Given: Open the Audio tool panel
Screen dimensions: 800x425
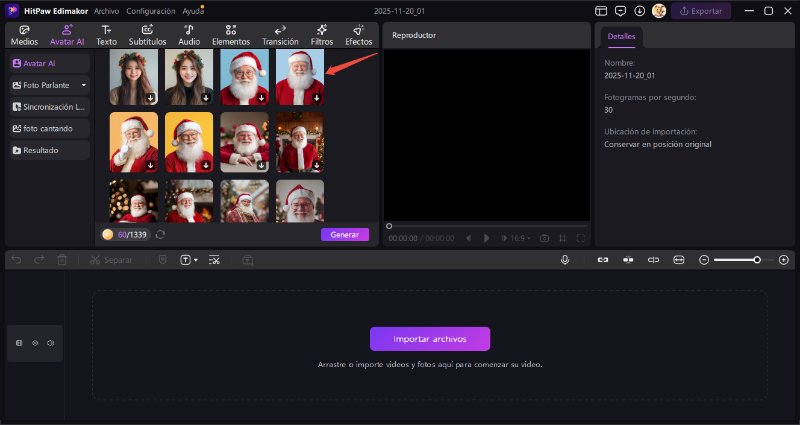Looking at the screenshot, I should [x=189, y=35].
